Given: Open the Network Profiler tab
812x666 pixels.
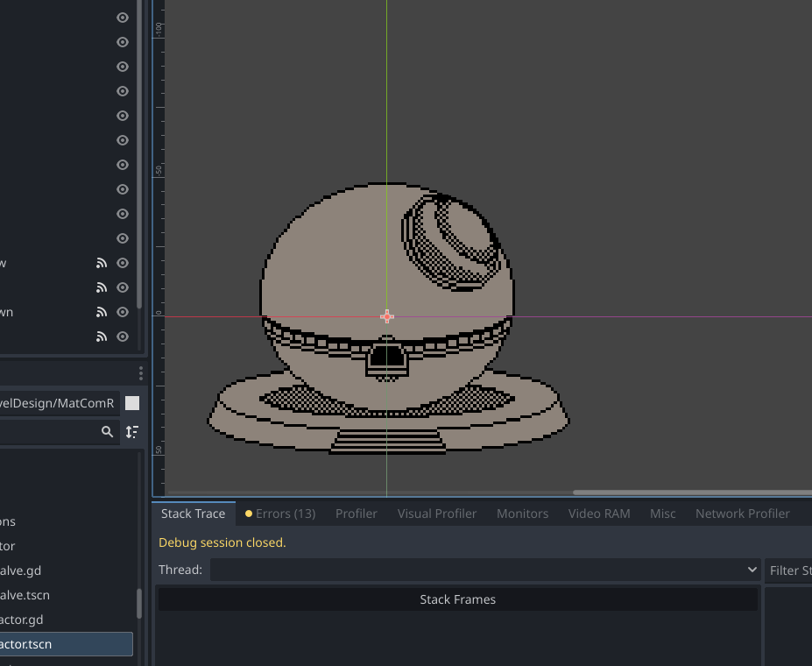Looking at the screenshot, I should pos(742,514).
